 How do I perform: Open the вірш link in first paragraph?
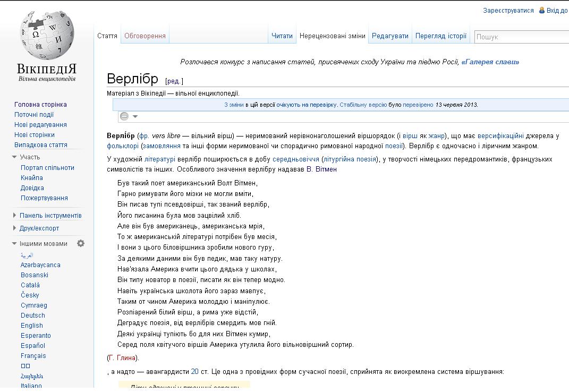tap(410, 136)
